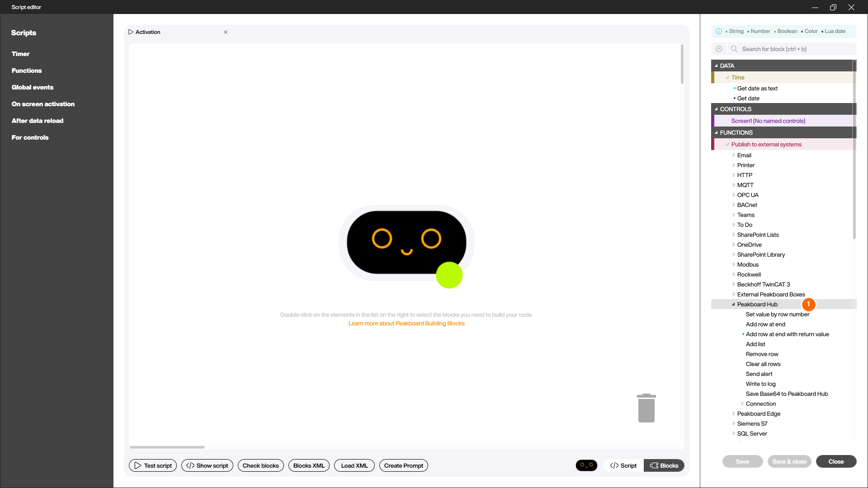Expand the HTTP node
The height and width of the screenshot is (488, 868).
[x=734, y=175]
